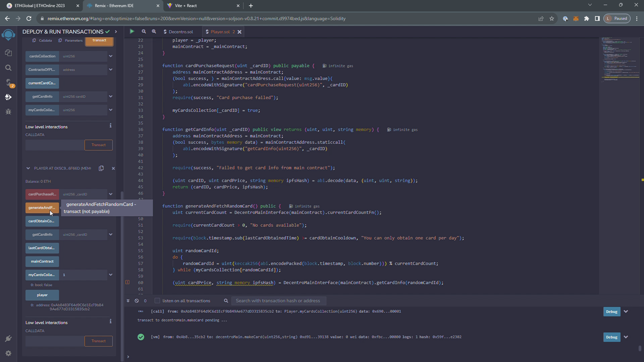Expand the cardsCollection function inputs

click(111, 56)
